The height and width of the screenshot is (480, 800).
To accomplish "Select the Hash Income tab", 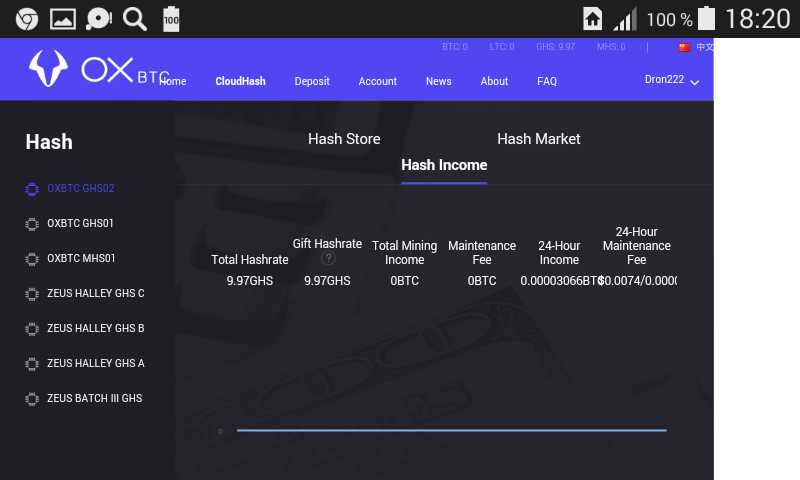I will click(x=444, y=165).
